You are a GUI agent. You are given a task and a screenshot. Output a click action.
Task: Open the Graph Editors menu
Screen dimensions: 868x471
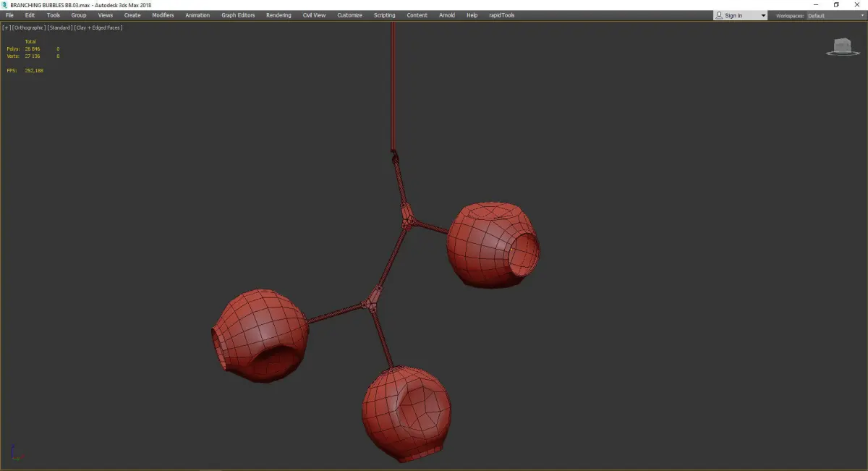click(x=238, y=15)
